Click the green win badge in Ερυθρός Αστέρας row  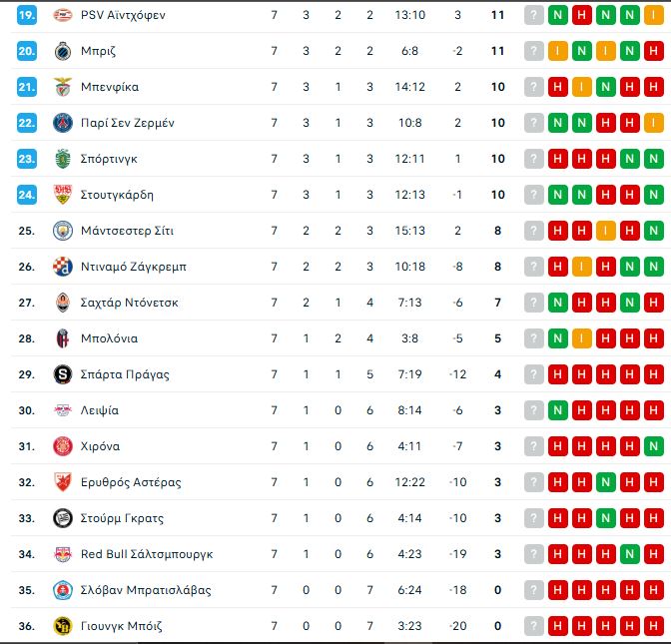click(605, 482)
